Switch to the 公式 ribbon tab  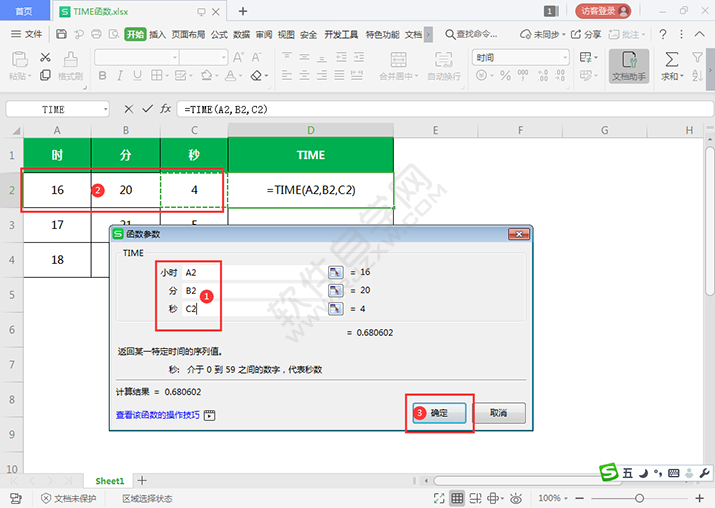point(219,34)
